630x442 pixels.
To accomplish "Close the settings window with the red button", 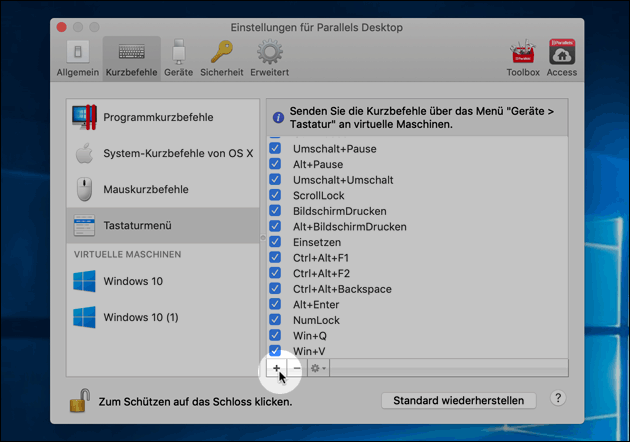I will pos(61,27).
